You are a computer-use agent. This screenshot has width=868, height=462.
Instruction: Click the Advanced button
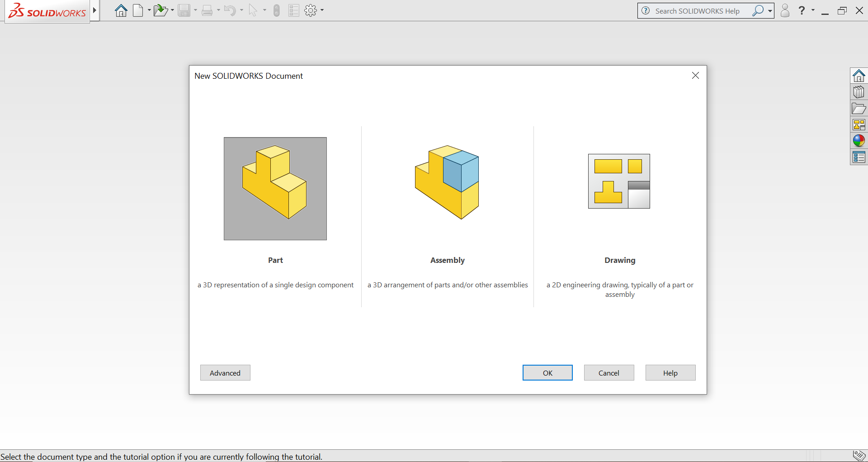tap(225, 372)
